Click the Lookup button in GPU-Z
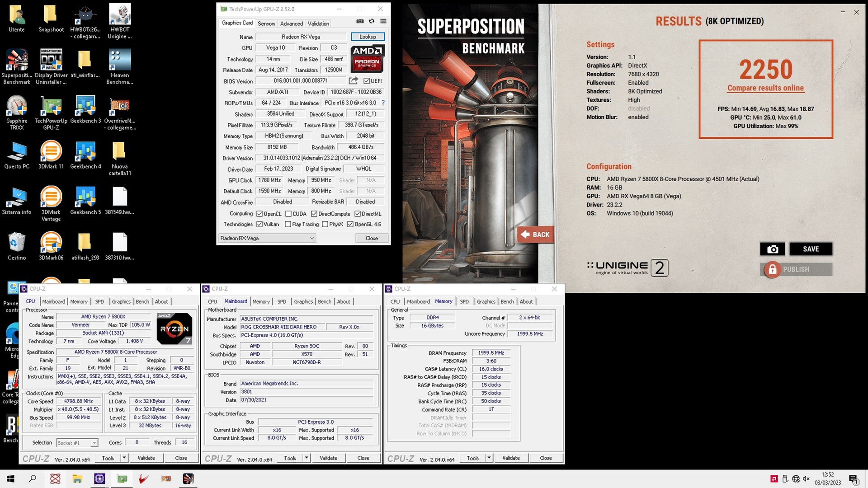The height and width of the screenshot is (488, 868). pos(368,37)
